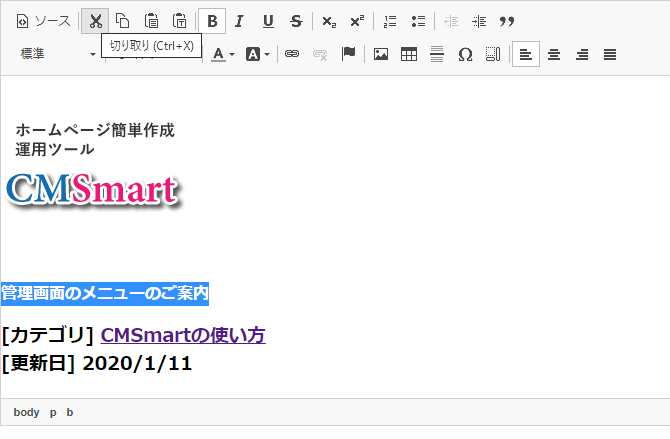Click the Insert image icon
670x439 pixels.
pos(381,54)
